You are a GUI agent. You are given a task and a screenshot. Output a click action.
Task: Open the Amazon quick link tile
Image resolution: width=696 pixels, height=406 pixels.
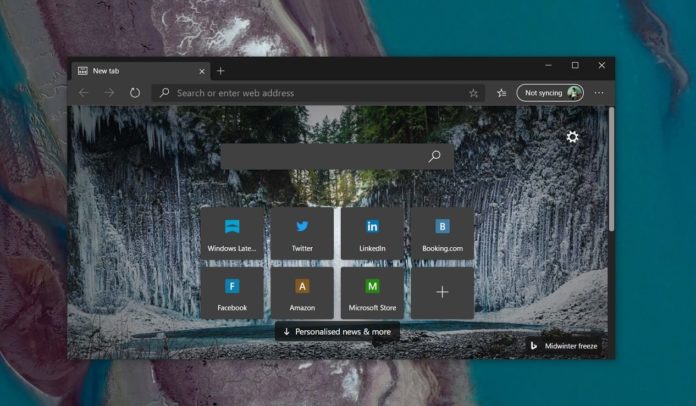(x=302, y=292)
